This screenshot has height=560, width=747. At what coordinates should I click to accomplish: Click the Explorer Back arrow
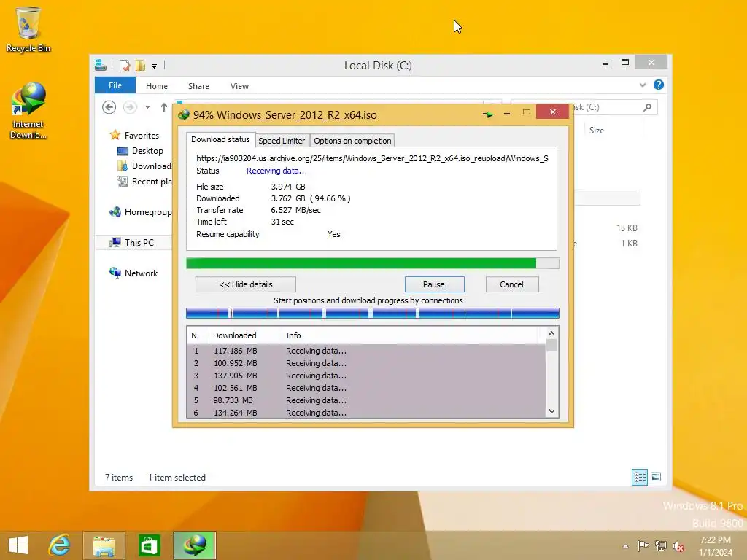109,107
